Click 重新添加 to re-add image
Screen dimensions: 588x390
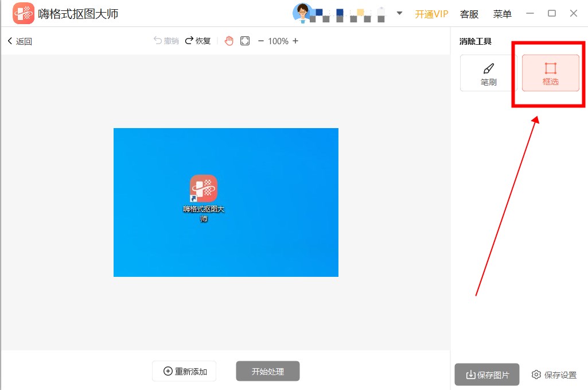point(184,371)
